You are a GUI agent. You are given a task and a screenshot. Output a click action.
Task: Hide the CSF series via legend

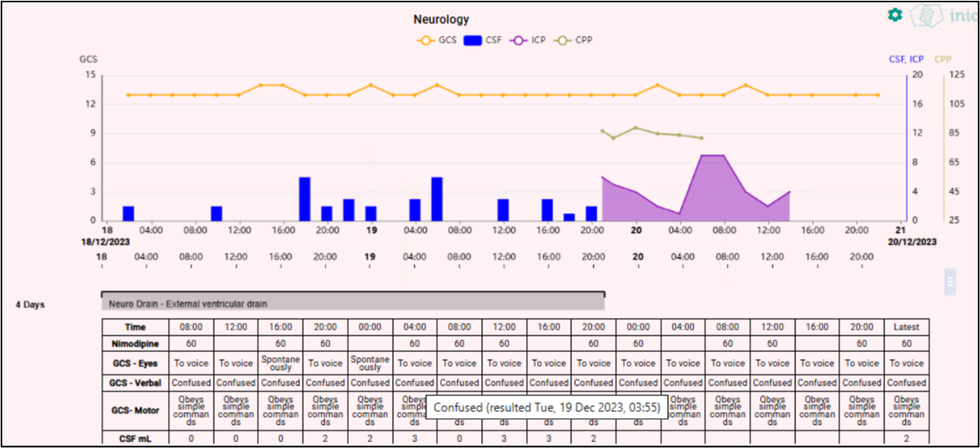coord(482,40)
